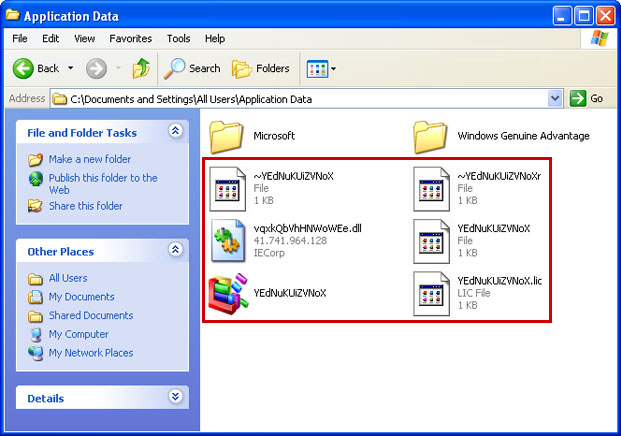621x436 pixels.
Task: Click the title bar folder icon
Action: click(x=13, y=15)
